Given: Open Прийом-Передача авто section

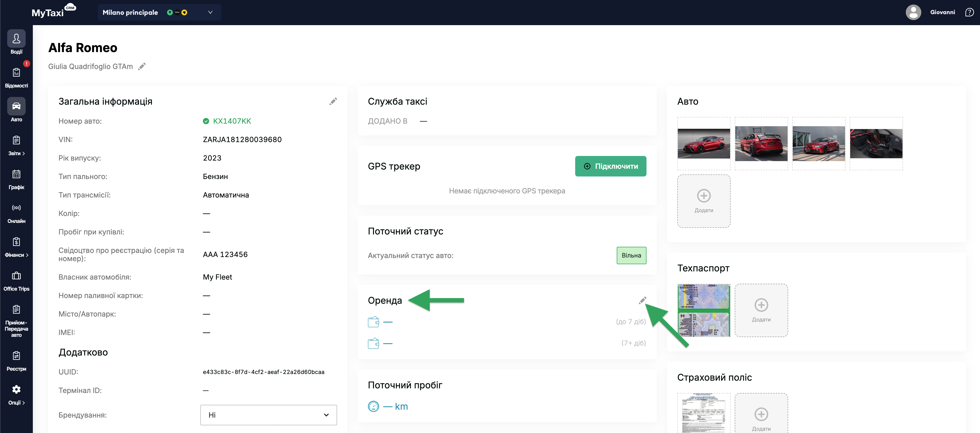Looking at the screenshot, I should click(x=16, y=321).
